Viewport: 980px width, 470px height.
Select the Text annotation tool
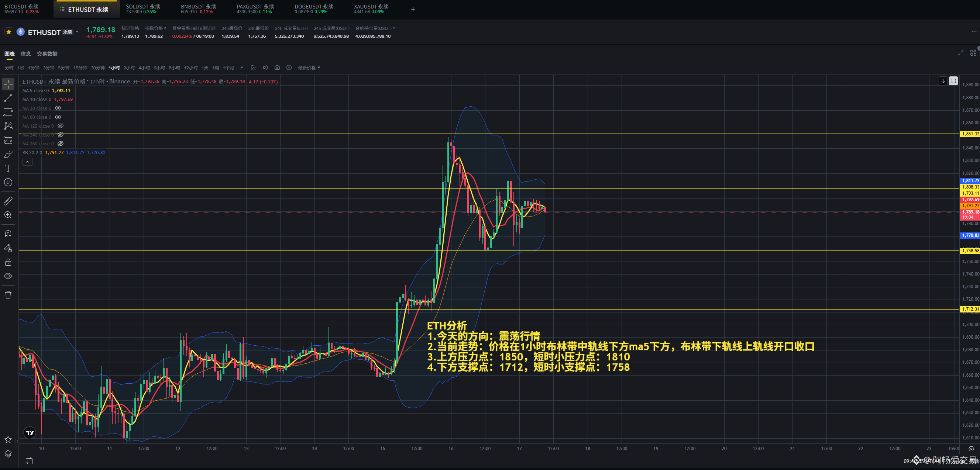[8, 168]
